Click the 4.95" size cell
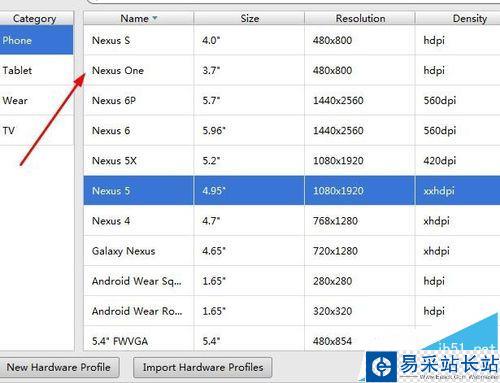 pyautogui.click(x=249, y=191)
